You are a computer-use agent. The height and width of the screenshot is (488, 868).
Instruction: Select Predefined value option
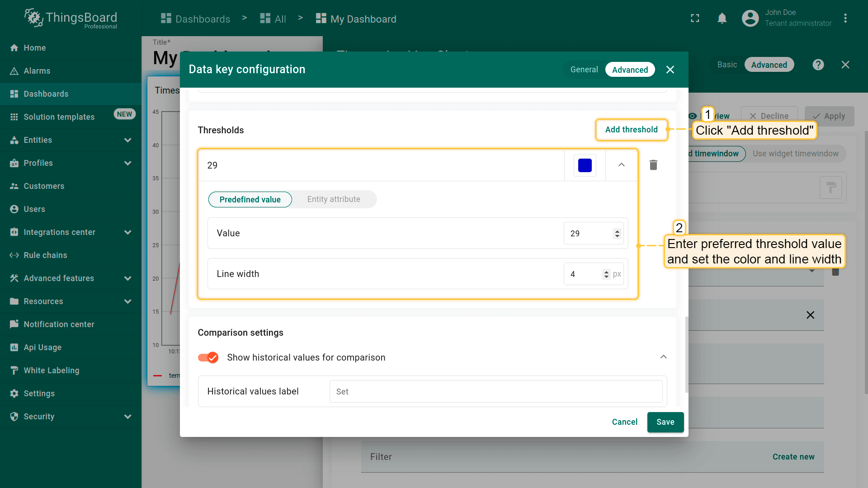point(250,199)
